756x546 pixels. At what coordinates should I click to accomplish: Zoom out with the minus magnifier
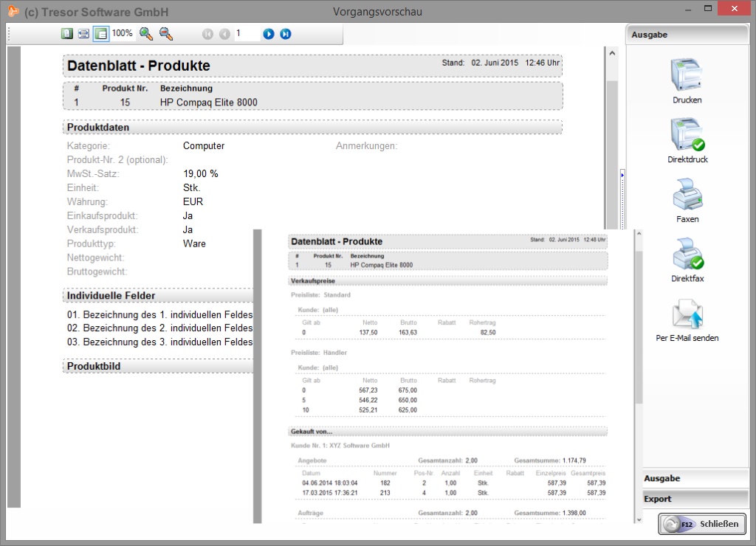click(x=166, y=34)
